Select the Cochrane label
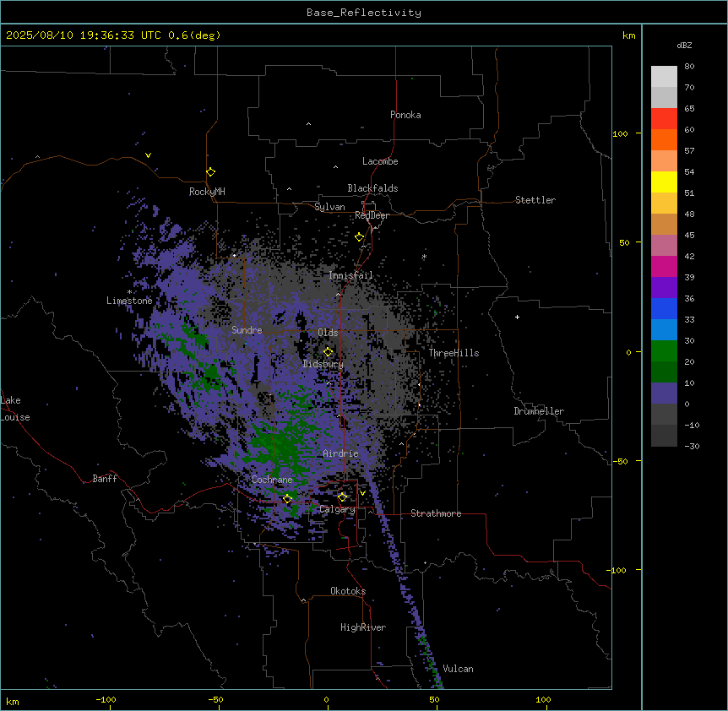The width and height of the screenshot is (728, 711). tap(272, 480)
